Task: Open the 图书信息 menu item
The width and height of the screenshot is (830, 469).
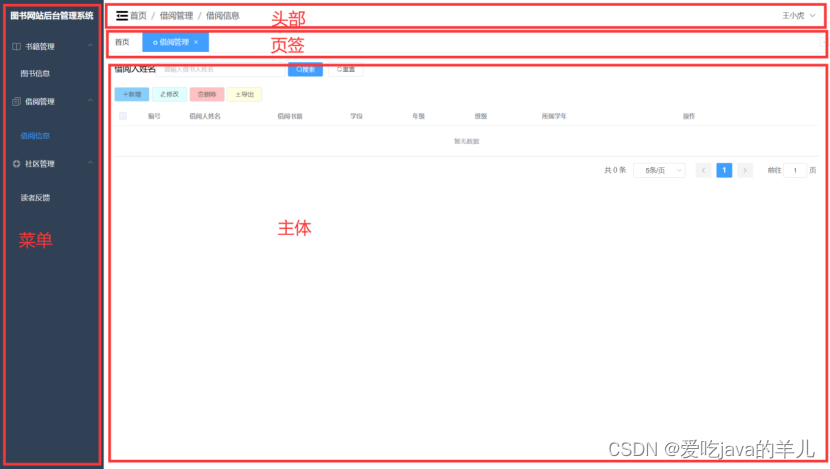Action: click(x=35, y=74)
